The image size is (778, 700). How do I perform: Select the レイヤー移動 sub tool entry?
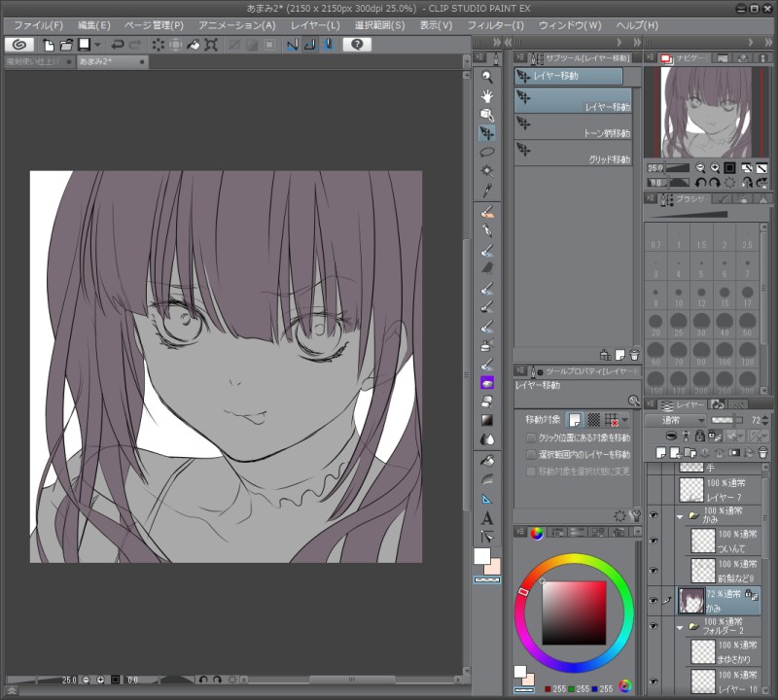(574, 100)
